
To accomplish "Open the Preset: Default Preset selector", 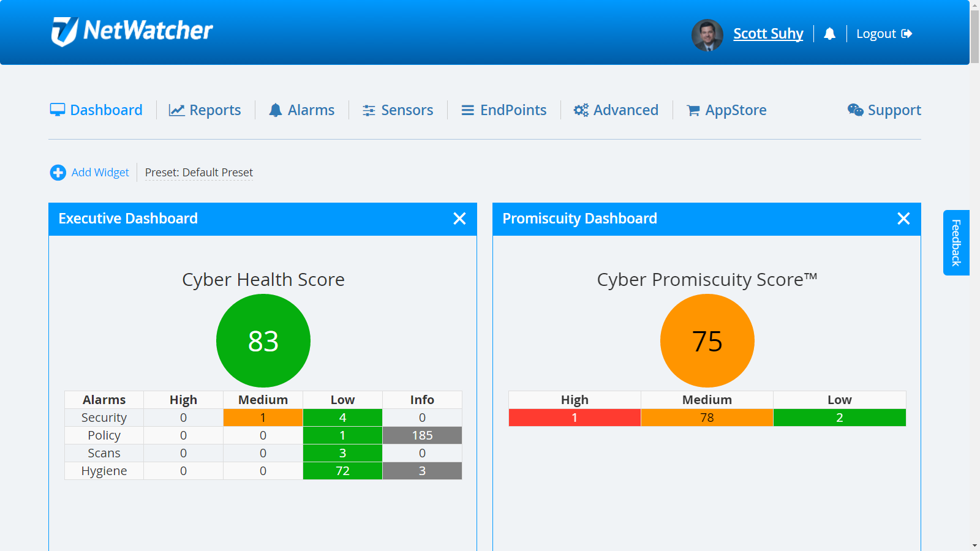I will (x=198, y=172).
